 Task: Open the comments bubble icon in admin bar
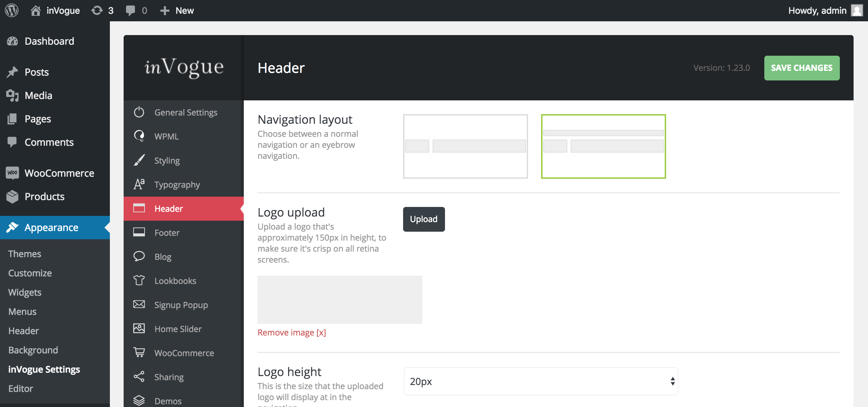130,11
